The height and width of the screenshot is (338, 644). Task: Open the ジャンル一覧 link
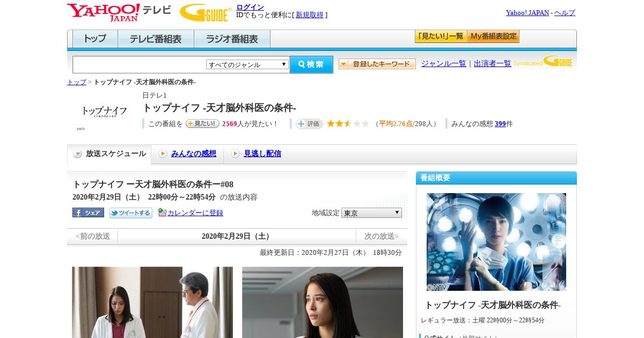point(444,63)
